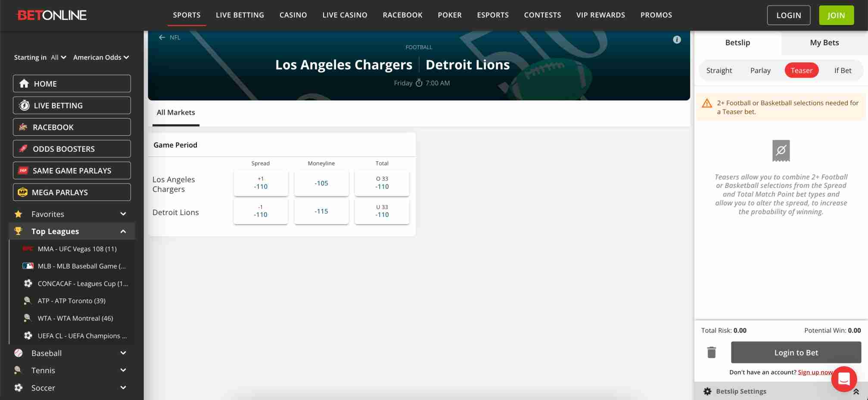Select the Straight bet type

[719, 70]
